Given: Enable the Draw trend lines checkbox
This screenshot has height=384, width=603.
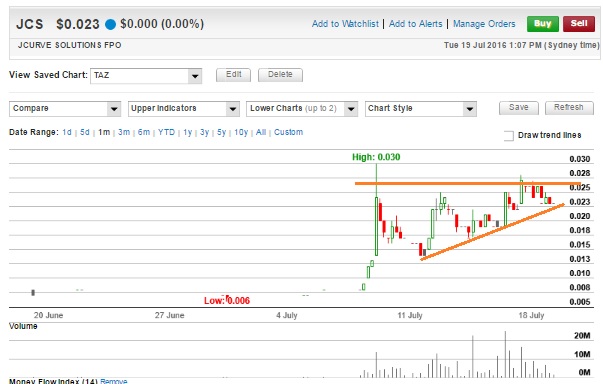Looking at the screenshot, I should coord(508,136).
